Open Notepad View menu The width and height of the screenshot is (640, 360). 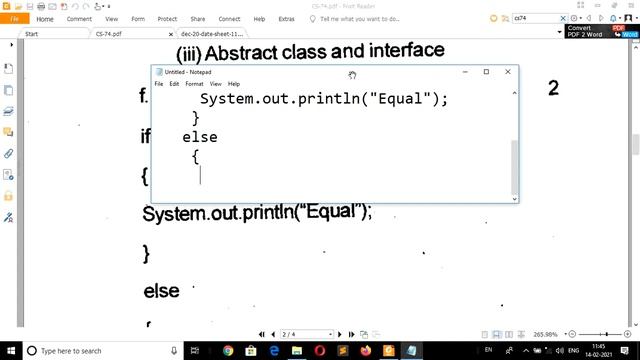(216, 84)
